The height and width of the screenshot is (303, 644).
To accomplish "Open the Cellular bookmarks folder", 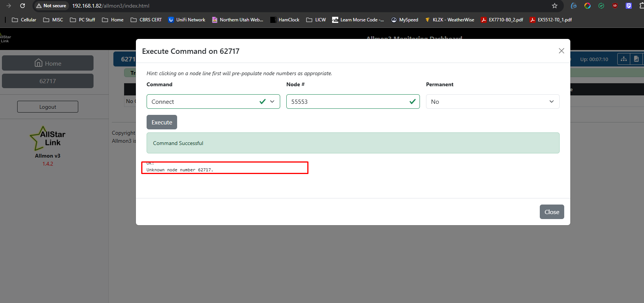I will 24,20.
